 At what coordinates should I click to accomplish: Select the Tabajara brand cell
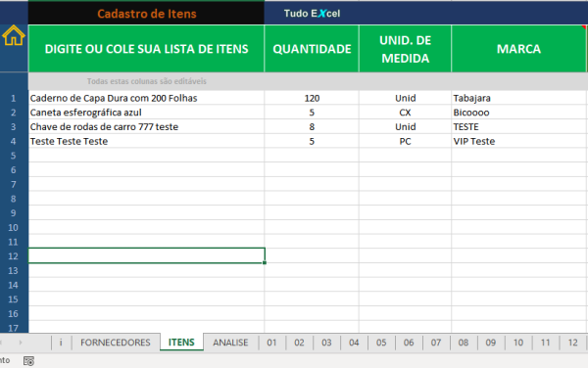click(518, 98)
